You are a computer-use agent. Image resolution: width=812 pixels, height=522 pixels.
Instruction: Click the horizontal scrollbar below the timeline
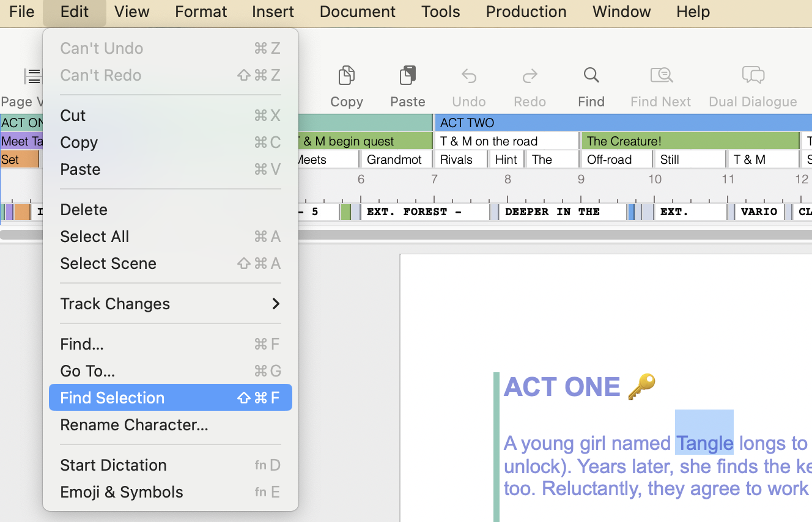[x=550, y=235]
